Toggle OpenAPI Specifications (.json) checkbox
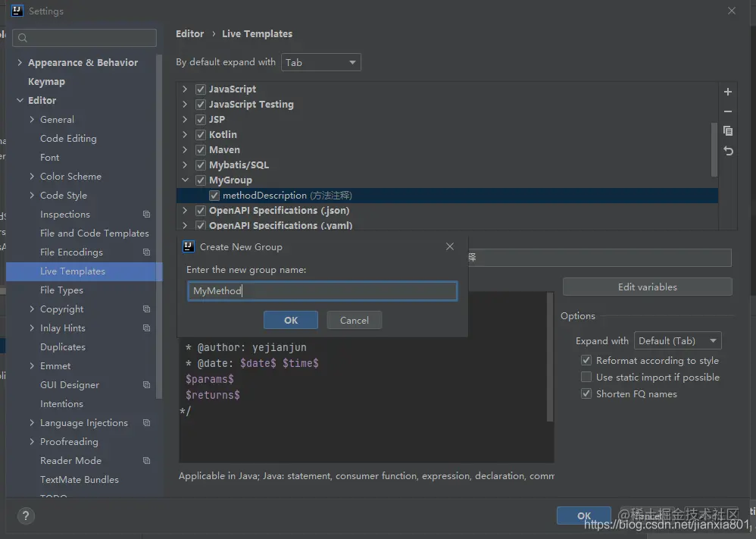Image resolution: width=756 pixels, height=539 pixels. (x=201, y=211)
